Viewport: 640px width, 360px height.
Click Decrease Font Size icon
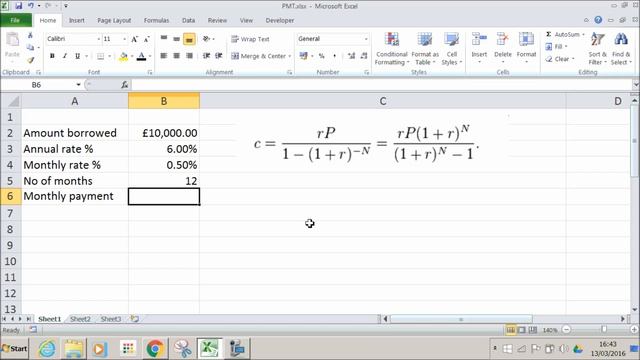pyautogui.click(x=147, y=39)
